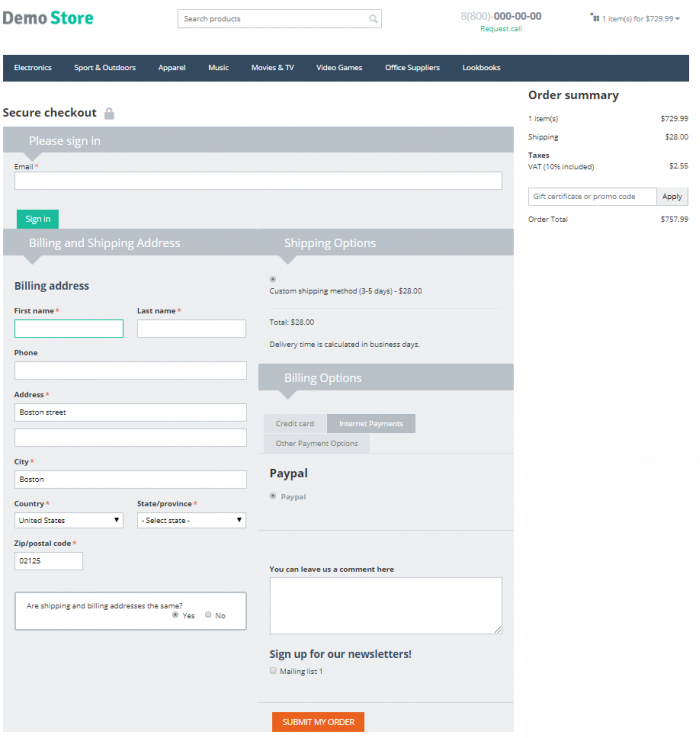Go to Video Games category
The height and width of the screenshot is (738, 700).
[x=339, y=68]
